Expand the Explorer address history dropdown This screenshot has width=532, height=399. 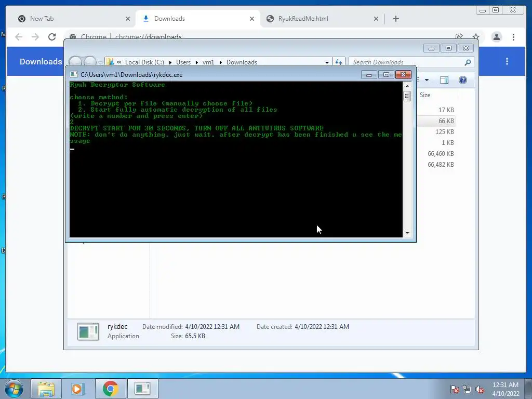(x=327, y=62)
